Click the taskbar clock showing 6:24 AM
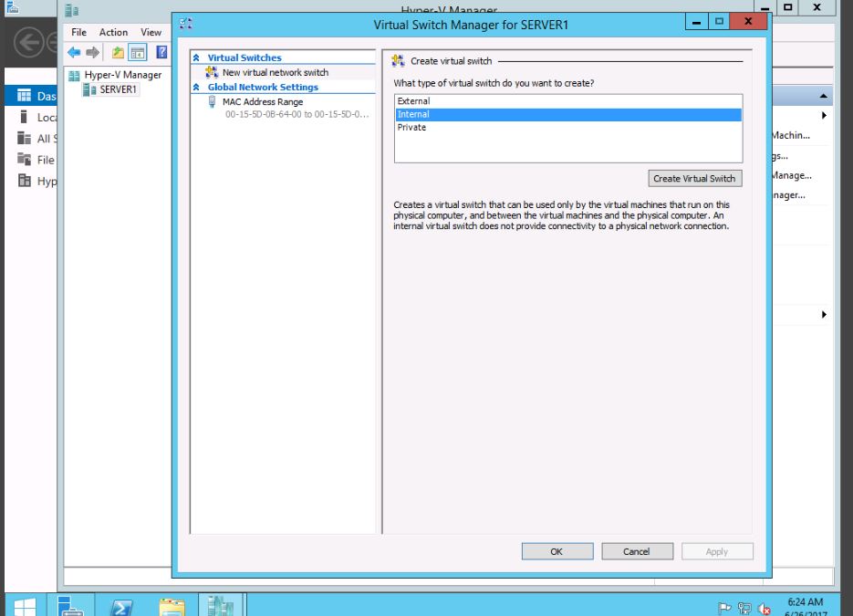Viewport: 853px width, 616px height. [x=806, y=601]
